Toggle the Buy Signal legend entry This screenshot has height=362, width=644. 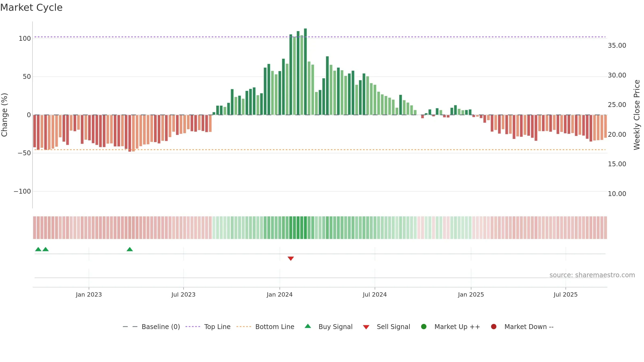(x=328, y=327)
